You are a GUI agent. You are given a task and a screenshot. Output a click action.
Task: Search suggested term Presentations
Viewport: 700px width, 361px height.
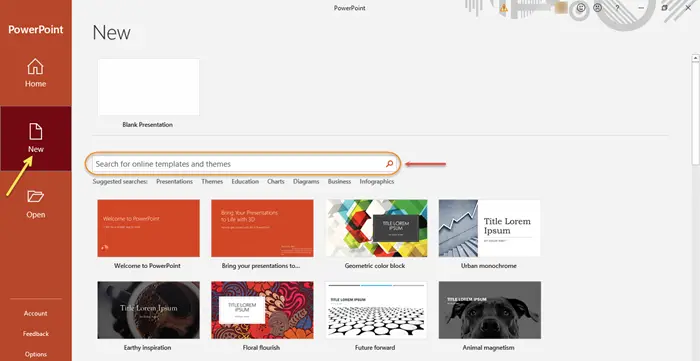[174, 182]
